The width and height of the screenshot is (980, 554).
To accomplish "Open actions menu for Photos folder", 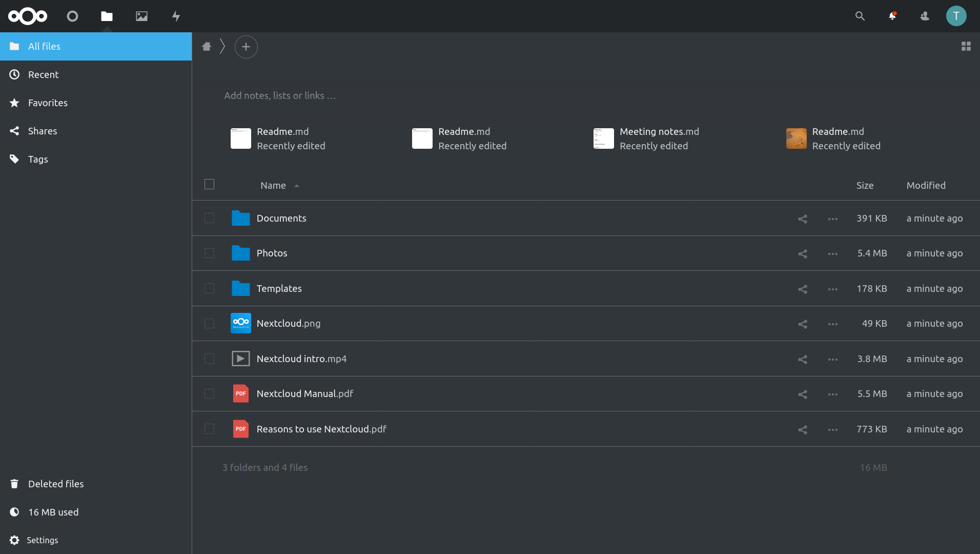I will point(833,253).
